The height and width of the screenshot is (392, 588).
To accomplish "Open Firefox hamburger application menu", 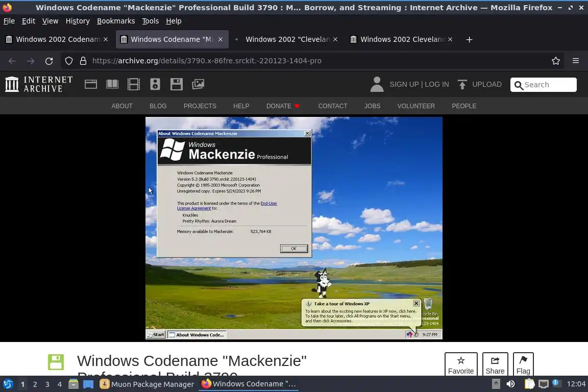I will [576, 61].
